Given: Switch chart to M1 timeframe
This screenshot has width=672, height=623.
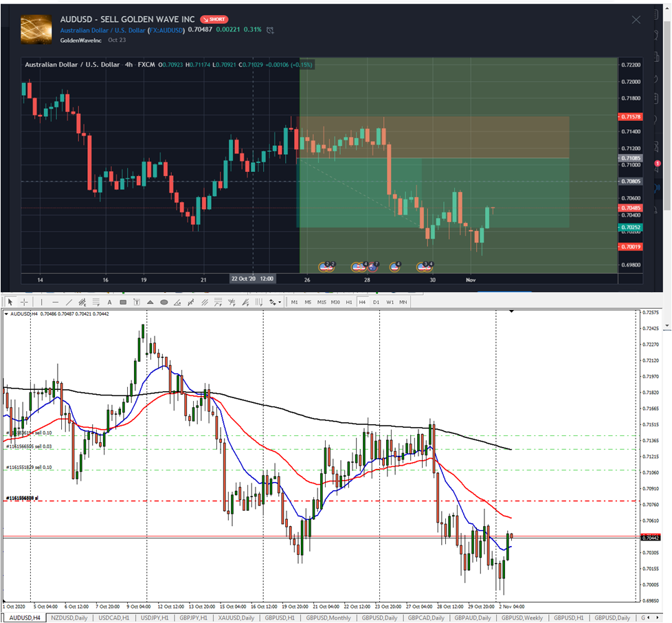Looking at the screenshot, I should [294, 302].
